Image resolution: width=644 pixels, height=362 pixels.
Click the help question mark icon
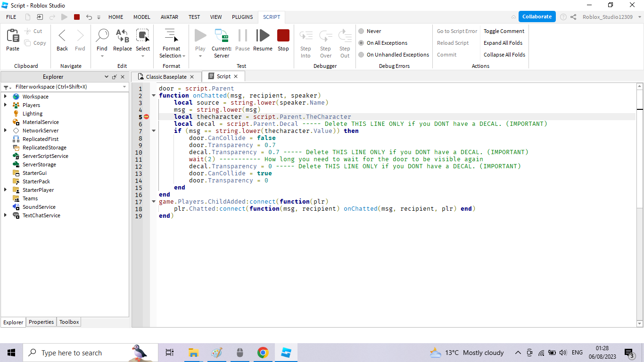[563, 16]
